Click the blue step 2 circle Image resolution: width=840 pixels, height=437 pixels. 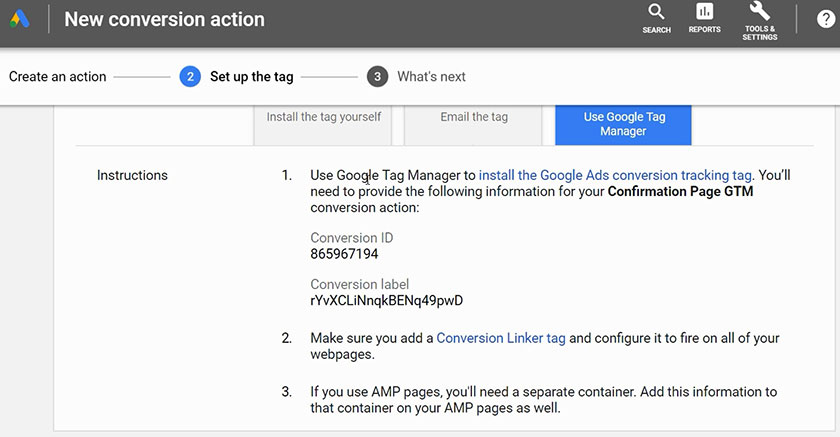coord(190,77)
